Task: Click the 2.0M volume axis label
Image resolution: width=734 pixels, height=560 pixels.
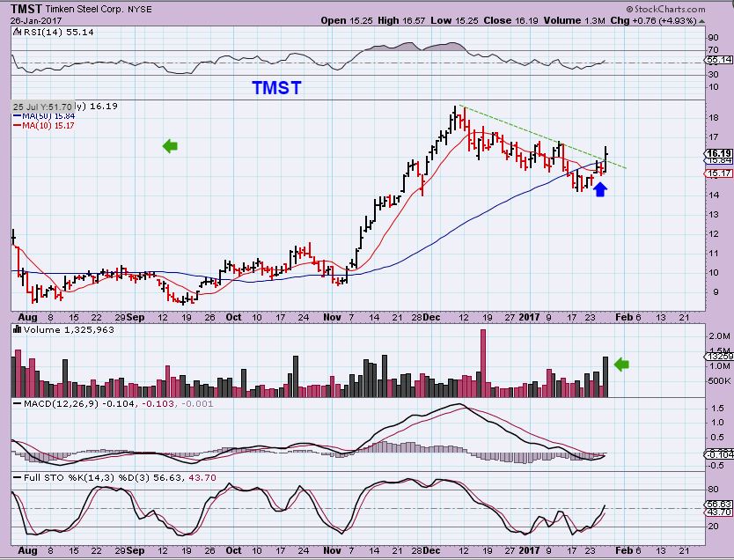Action: point(719,335)
